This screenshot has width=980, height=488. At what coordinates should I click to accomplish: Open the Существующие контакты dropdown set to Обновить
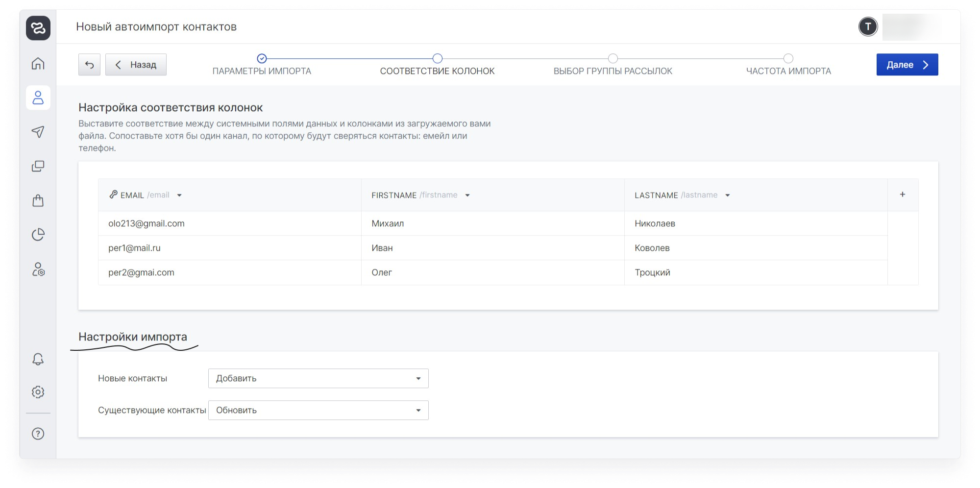point(318,410)
